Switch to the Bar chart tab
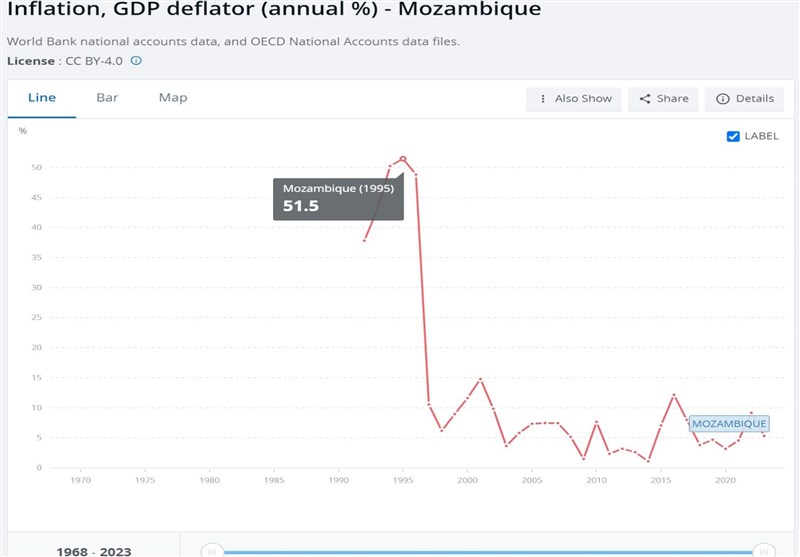800x557 pixels. (107, 98)
